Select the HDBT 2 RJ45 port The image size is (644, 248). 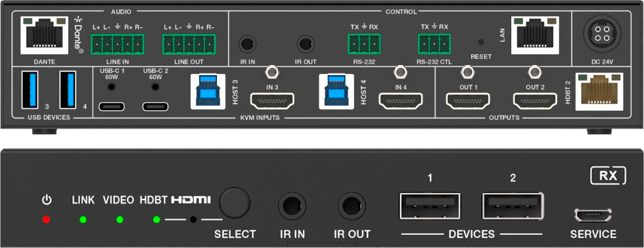599,91
